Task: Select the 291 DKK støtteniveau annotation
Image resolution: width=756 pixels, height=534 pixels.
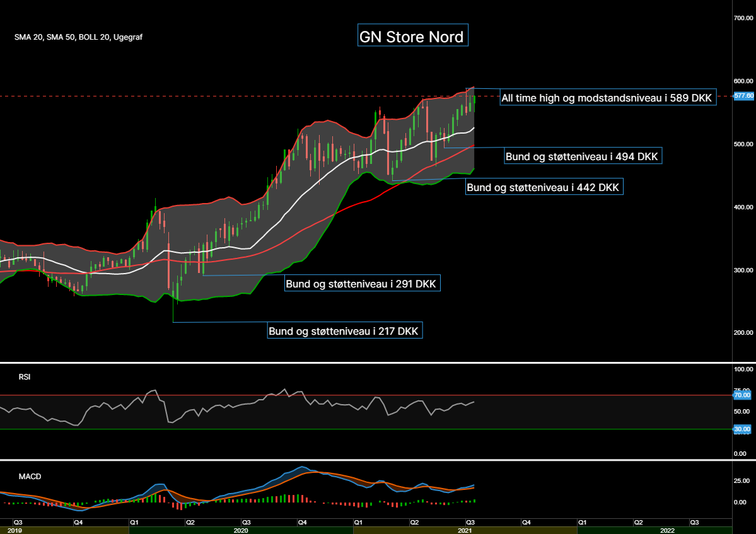Action: pyautogui.click(x=362, y=283)
